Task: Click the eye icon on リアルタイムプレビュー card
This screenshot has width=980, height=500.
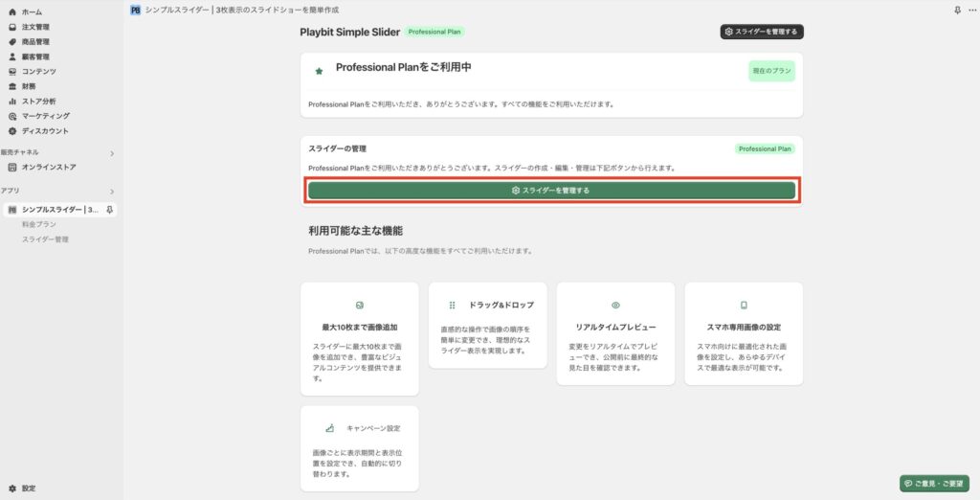Action: click(615, 306)
